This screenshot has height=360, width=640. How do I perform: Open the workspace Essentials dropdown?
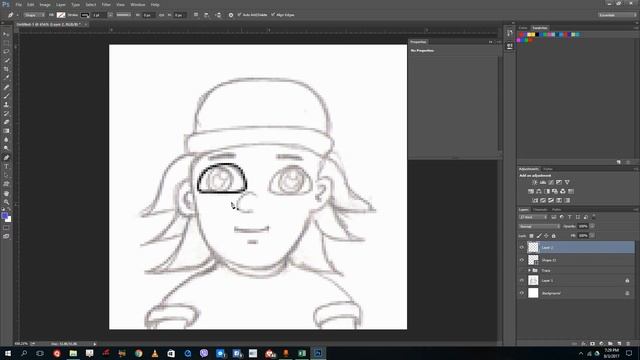(x=617, y=15)
